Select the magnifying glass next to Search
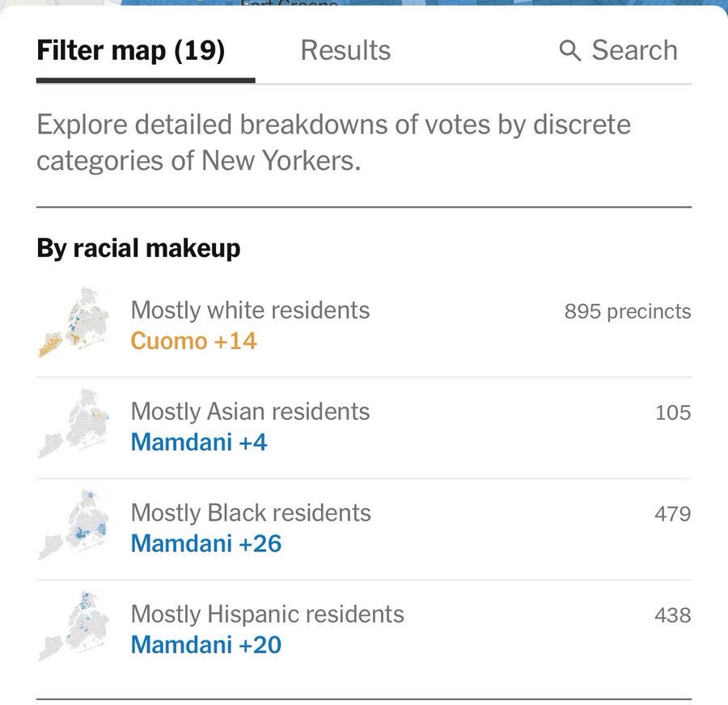Screen dimensions: 728x705 [x=572, y=50]
